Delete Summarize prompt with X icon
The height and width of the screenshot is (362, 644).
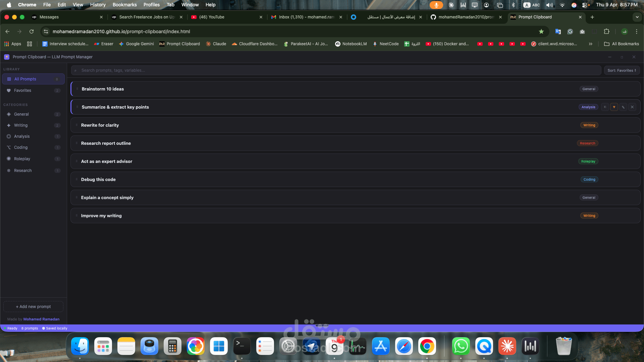click(x=632, y=107)
